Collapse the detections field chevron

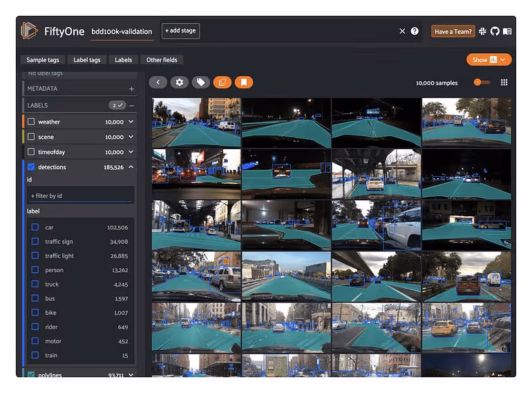tap(131, 167)
